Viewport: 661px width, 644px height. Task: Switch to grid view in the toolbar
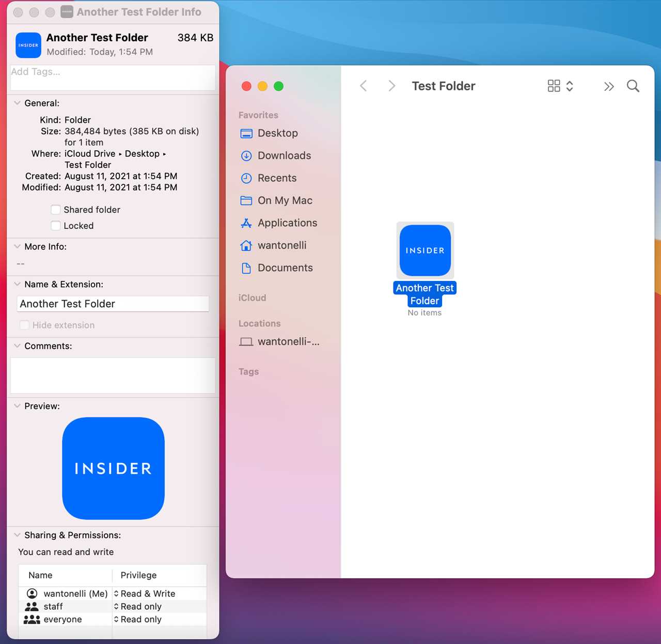coord(553,86)
